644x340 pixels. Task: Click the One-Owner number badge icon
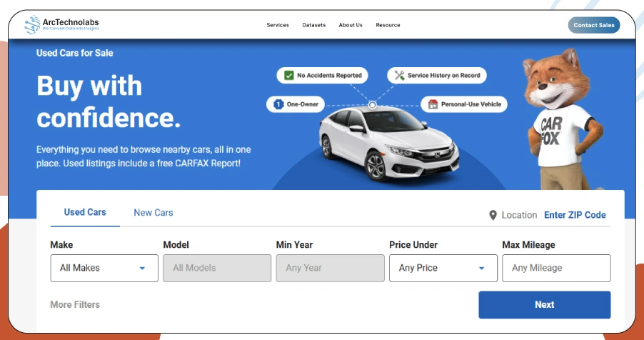pyautogui.click(x=278, y=104)
